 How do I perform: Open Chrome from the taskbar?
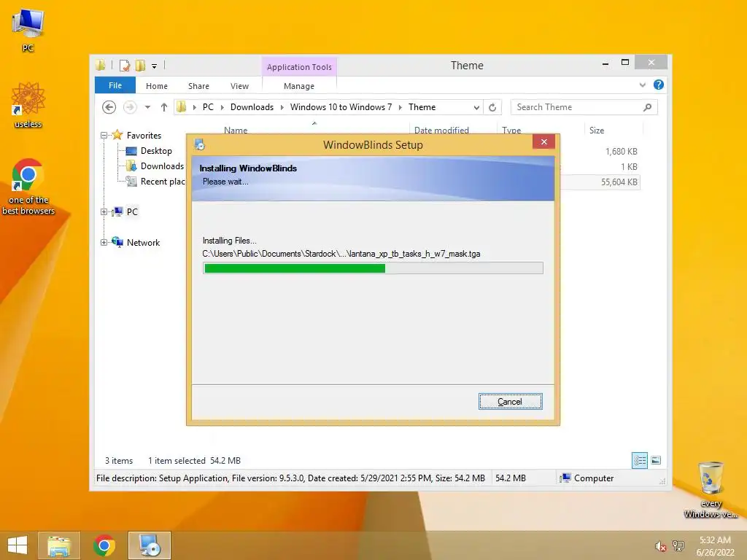tap(104, 545)
